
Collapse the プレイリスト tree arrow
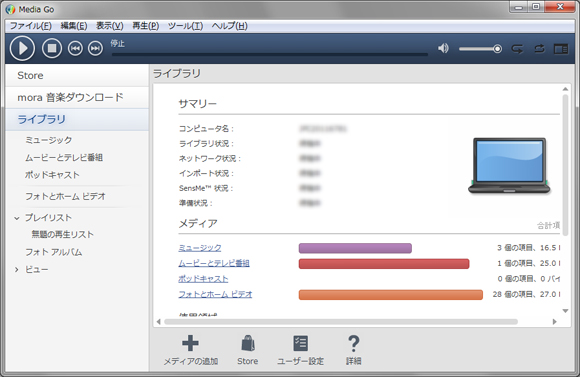click(x=17, y=218)
